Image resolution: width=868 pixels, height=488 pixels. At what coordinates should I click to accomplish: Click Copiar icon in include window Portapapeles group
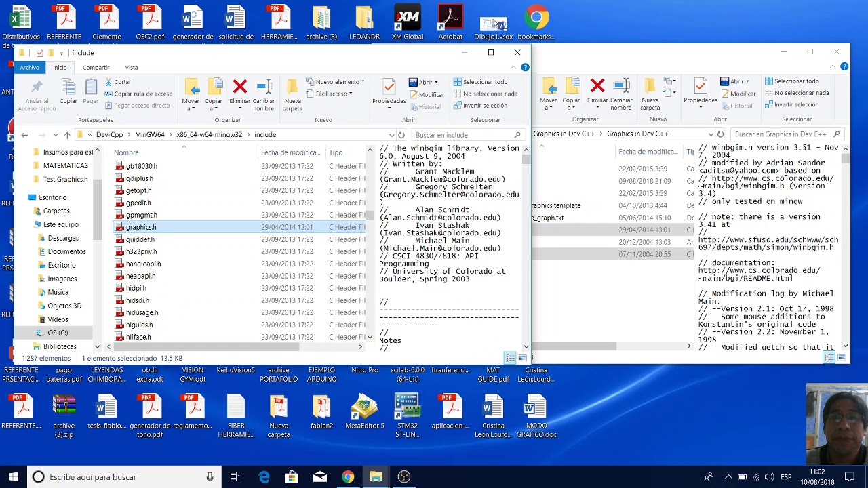pos(68,87)
